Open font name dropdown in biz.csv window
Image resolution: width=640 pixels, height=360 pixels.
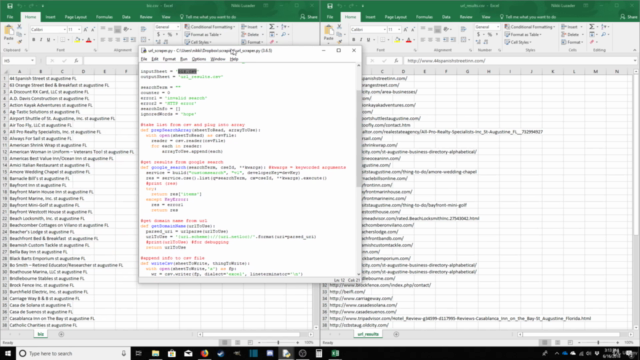click(x=64, y=29)
